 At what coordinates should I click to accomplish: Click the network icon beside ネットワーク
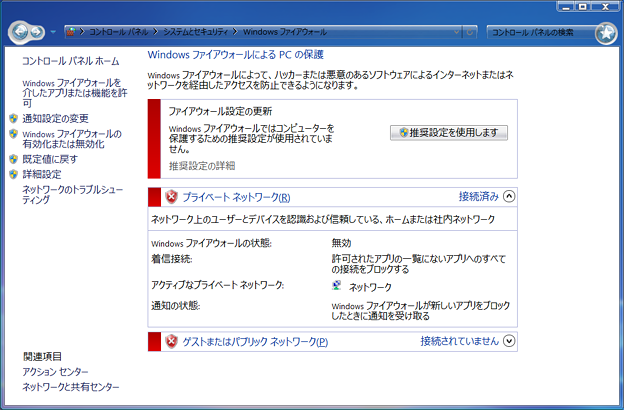click(x=337, y=285)
